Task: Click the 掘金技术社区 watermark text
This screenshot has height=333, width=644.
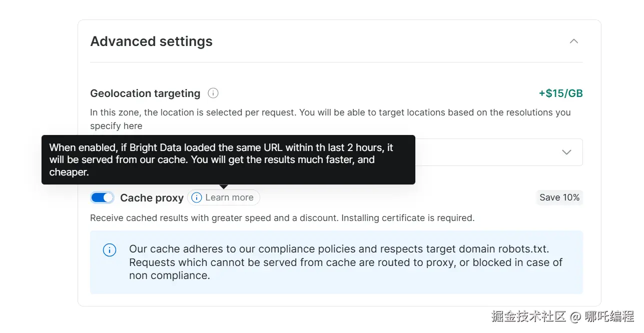Action: (528, 316)
